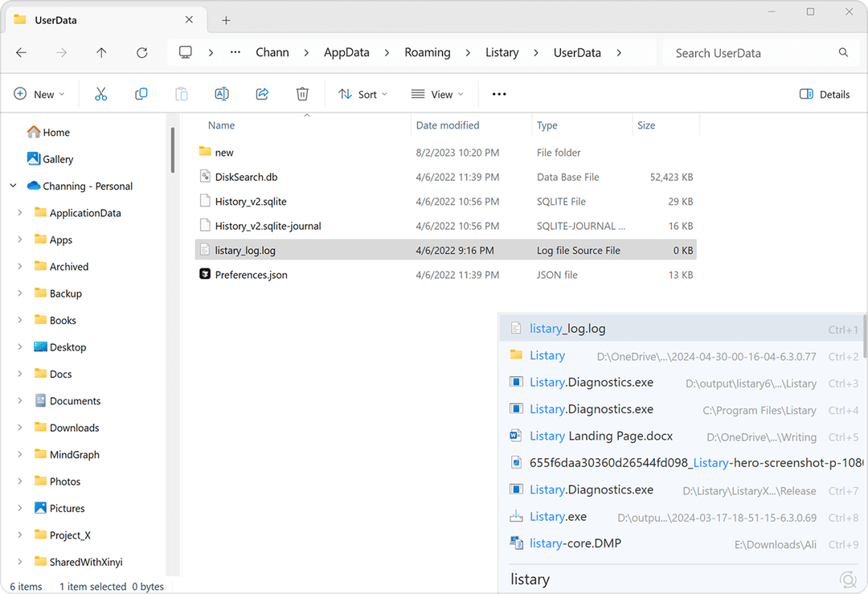Screen dimensions: 868x594
Task: Select Listary-hero-screenshot result
Action: [681, 463]
